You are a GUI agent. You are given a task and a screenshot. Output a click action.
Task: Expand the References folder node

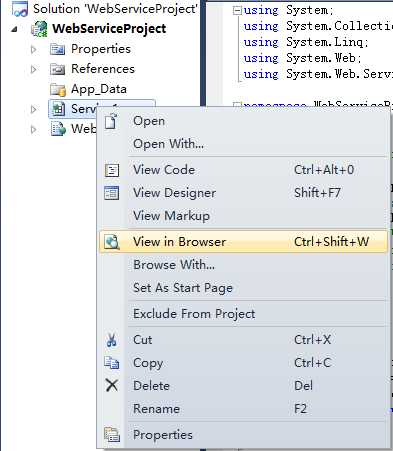click(33, 69)
